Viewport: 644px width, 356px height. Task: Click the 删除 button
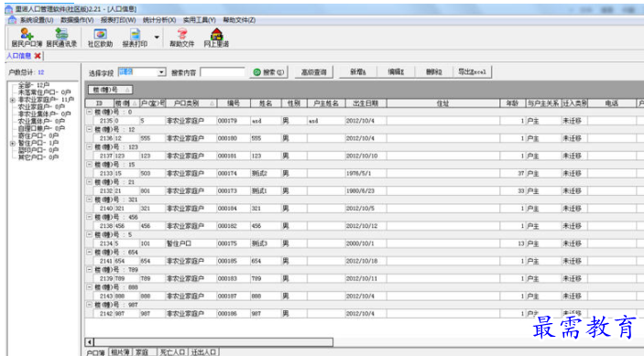tap(433, 71)
